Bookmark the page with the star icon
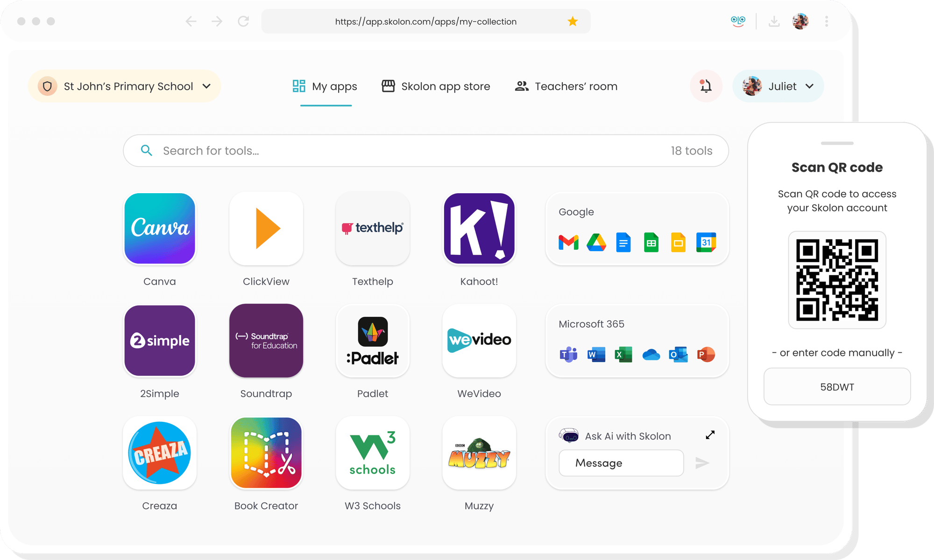 pos(573,21)
